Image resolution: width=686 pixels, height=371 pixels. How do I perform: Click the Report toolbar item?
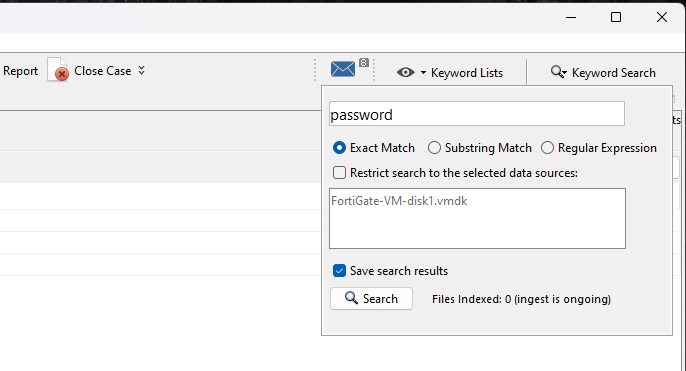pyautogui.click(x=20, y=71)
